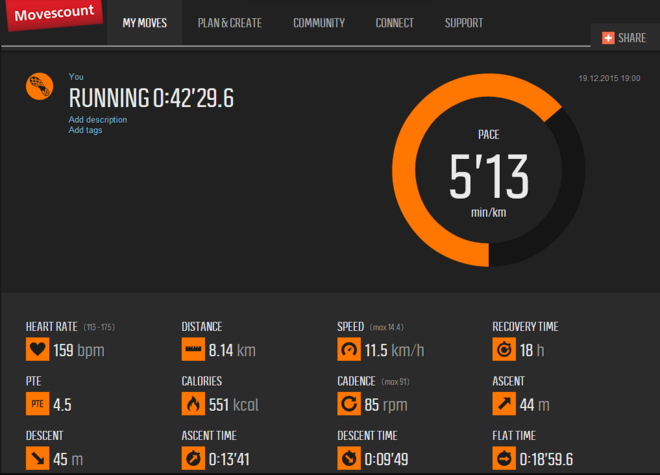Click the ascent time icon
660x475 pixels.
click(x=194, y=459)
